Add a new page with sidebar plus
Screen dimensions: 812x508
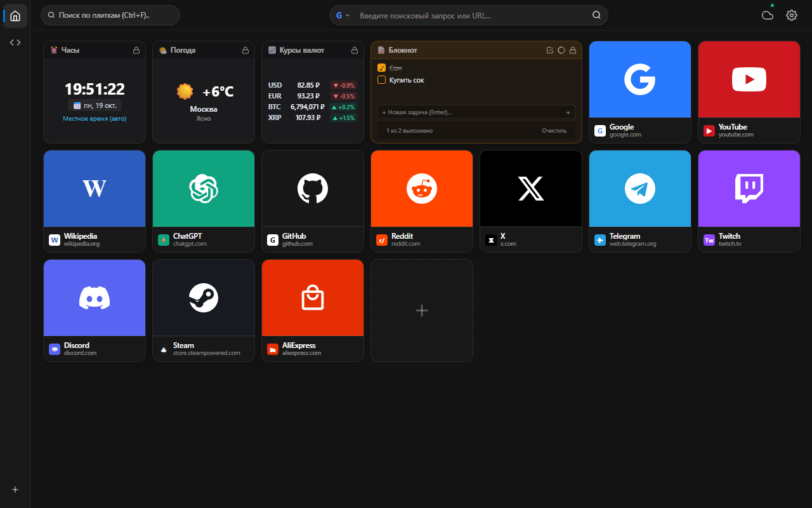click(x=15, y=490)
